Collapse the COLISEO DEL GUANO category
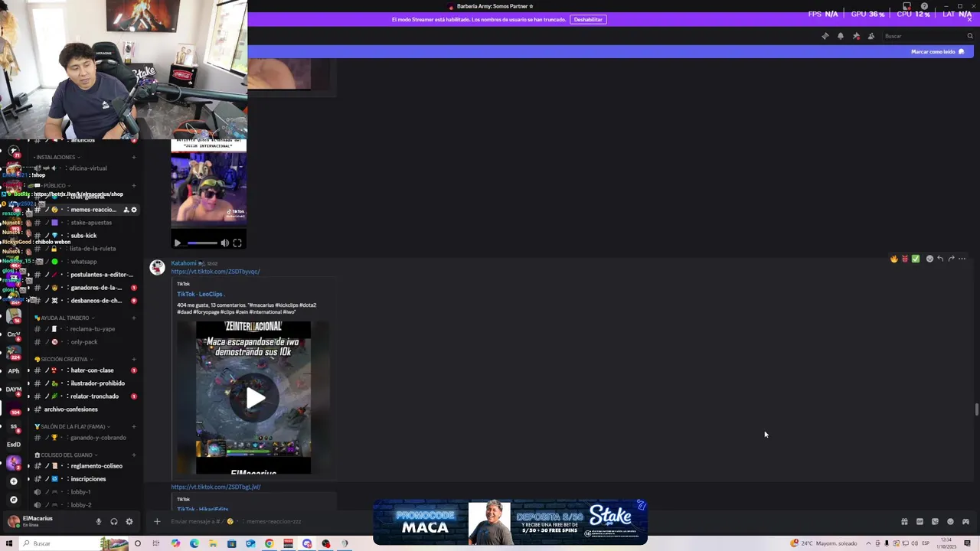 [66, 455]
